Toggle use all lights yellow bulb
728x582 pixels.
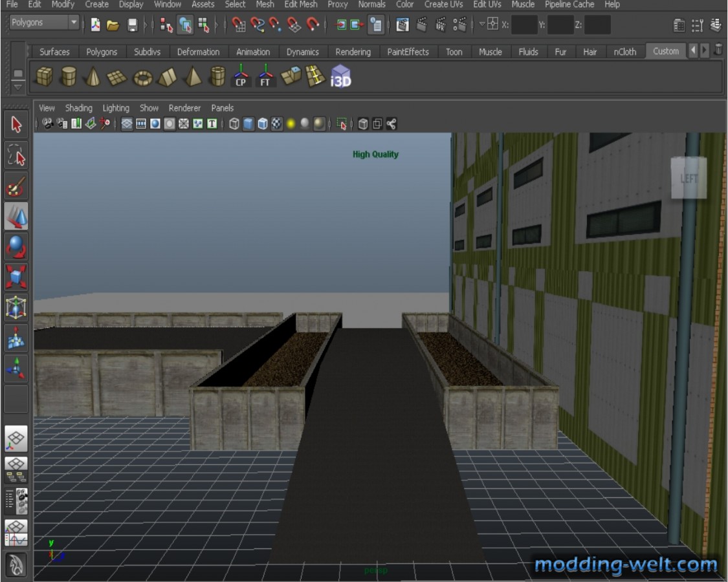tap(291, 124)
